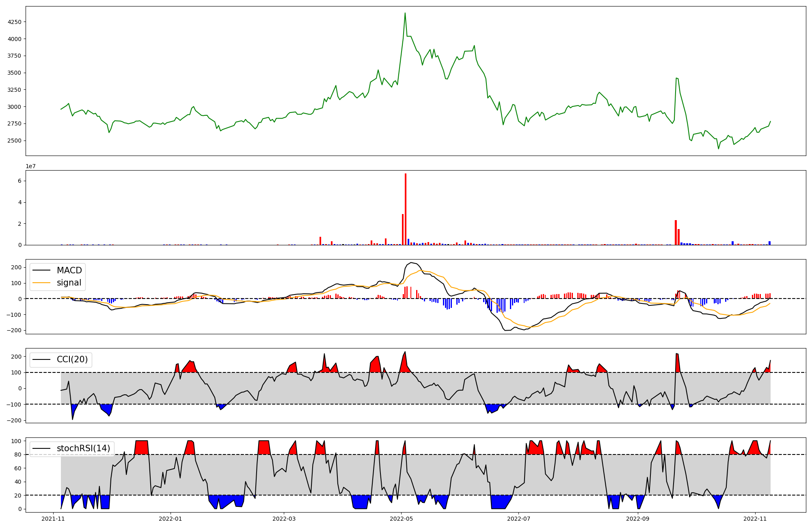
Task: Click the black MACD line legend sample
Action: 41,270
